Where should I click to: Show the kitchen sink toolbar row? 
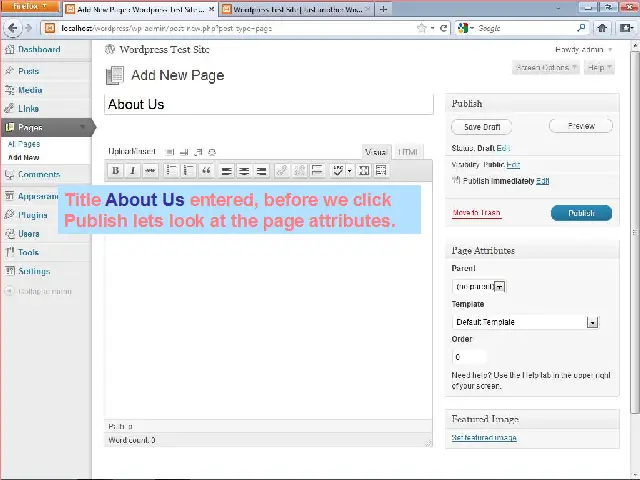(381, 171)
